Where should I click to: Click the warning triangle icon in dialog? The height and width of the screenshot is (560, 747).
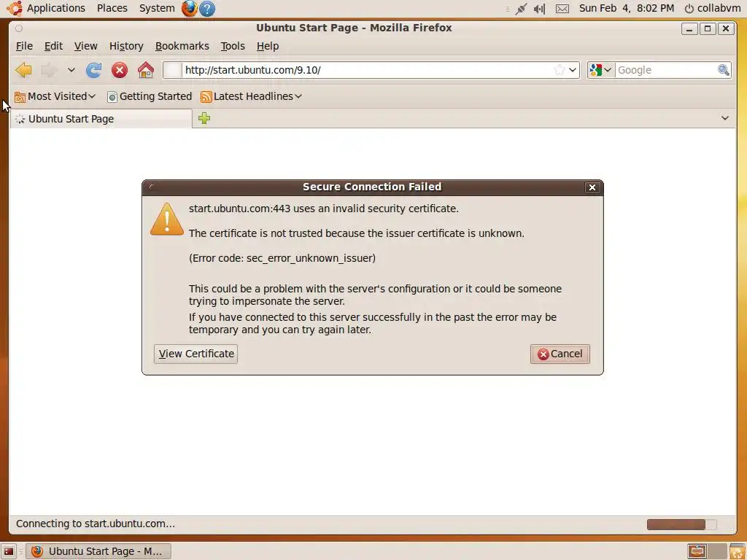click(x=167, y=219)
